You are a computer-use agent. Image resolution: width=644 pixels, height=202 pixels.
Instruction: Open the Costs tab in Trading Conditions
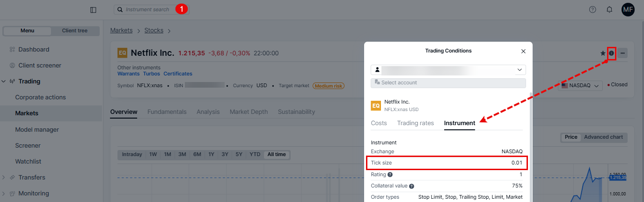379,123
